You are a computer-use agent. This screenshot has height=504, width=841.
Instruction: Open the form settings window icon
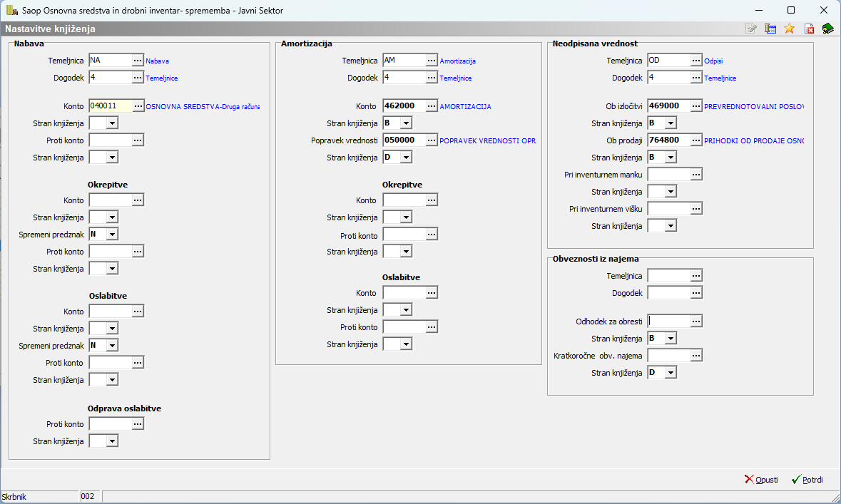coord(770,29)
